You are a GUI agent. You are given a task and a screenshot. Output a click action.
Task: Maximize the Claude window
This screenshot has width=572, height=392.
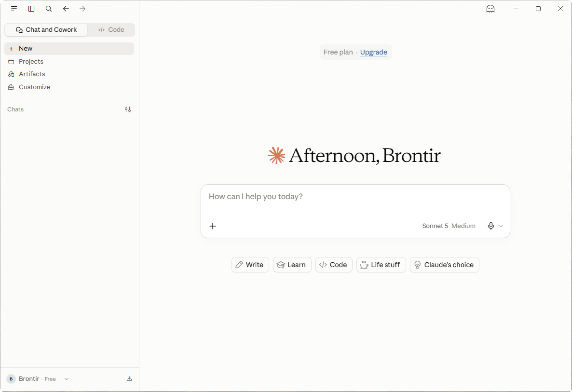(x=538, y=9)
